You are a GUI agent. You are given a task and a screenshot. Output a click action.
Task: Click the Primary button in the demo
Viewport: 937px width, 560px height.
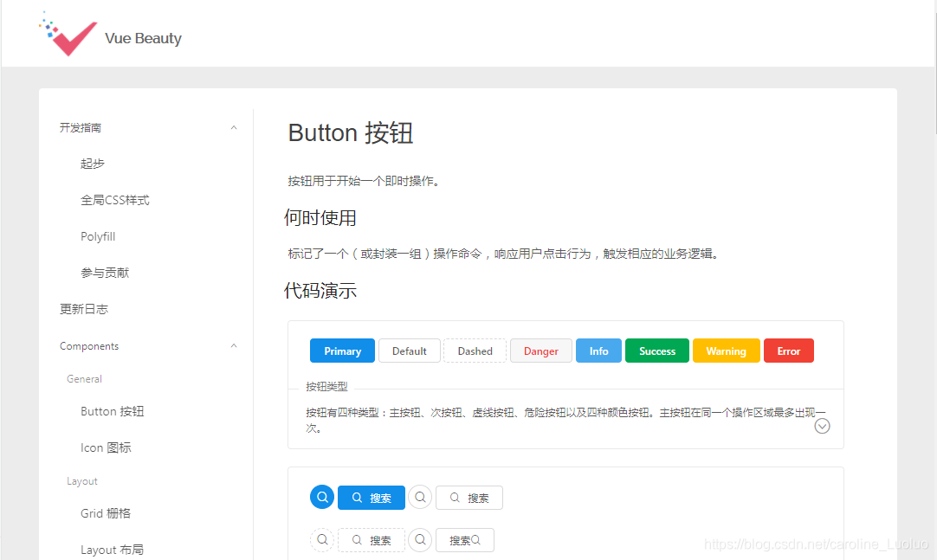tap(342, 351)
